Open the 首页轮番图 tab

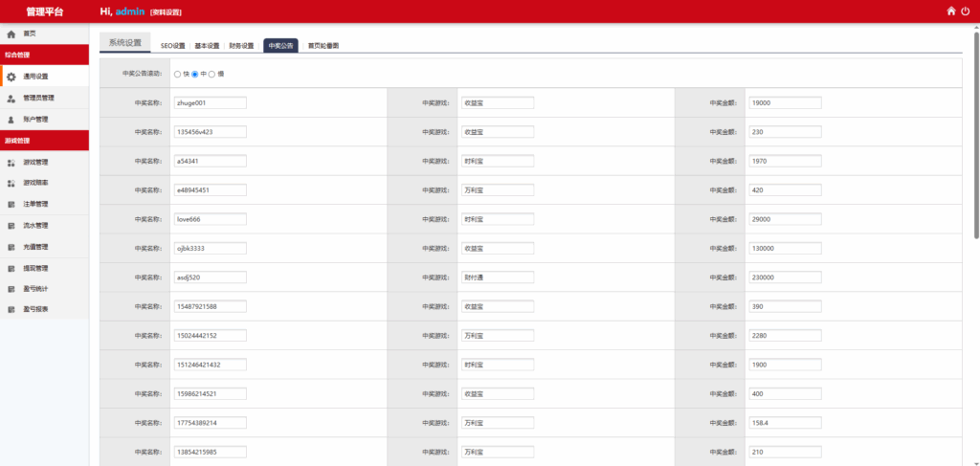(x=323, y=45)
